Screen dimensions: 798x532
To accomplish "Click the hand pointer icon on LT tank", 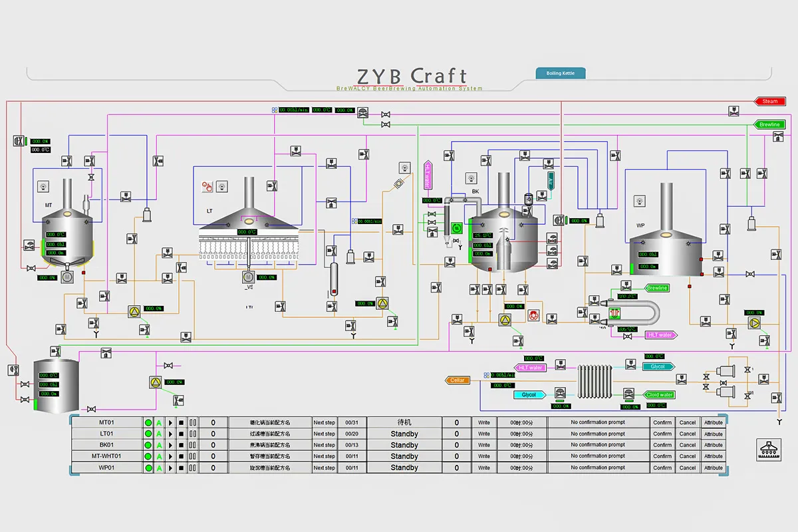I will tap(207, 186).
